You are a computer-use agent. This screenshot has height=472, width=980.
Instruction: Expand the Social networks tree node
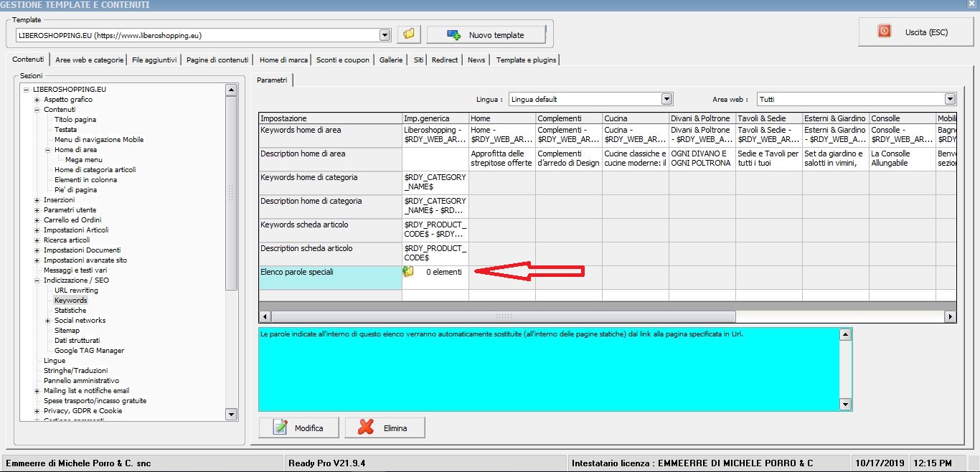(47, 321)
